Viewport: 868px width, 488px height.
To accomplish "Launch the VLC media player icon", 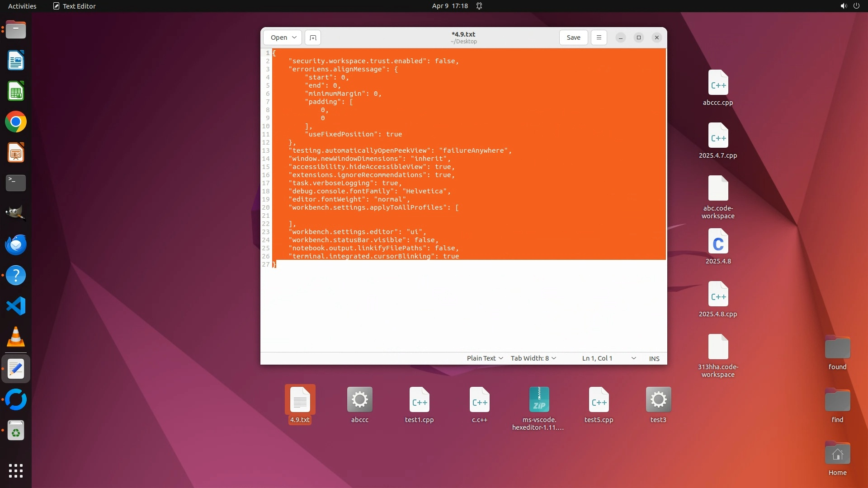I will [16, 337].
